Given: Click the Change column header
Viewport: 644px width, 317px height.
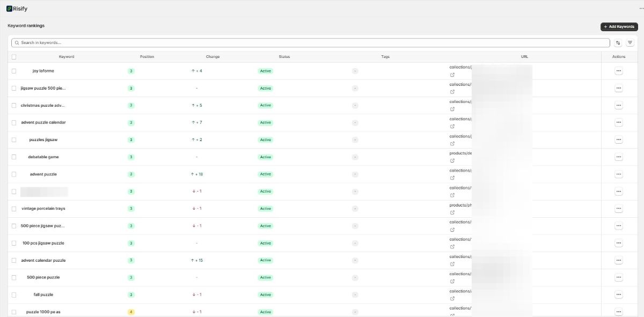Looking at the screenshot, I should pos(213,57).
